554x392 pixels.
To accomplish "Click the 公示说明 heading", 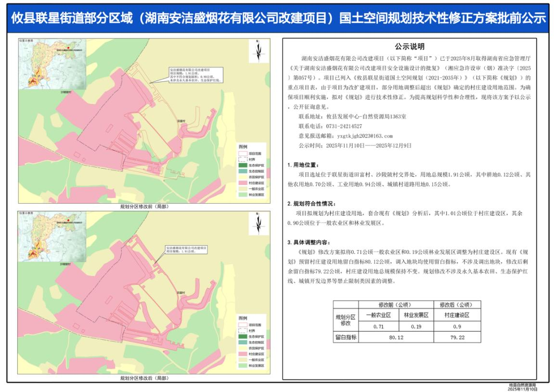I will (x=410, y=47).
